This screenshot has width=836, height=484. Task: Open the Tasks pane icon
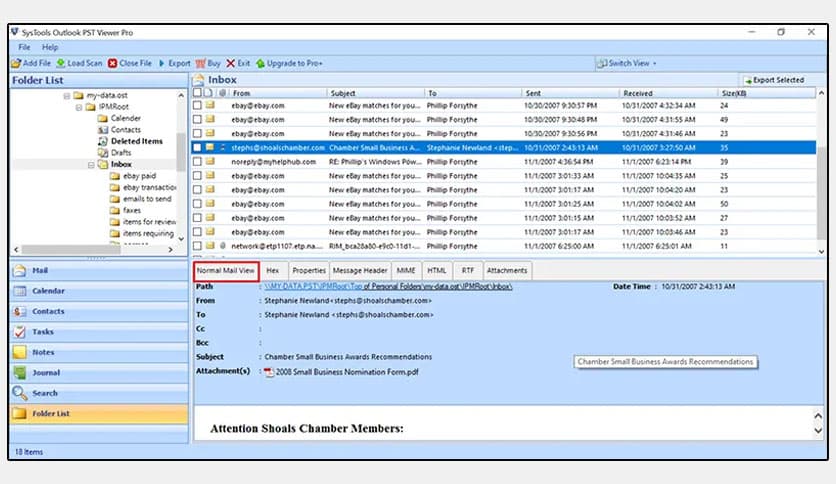pos(20,332)
